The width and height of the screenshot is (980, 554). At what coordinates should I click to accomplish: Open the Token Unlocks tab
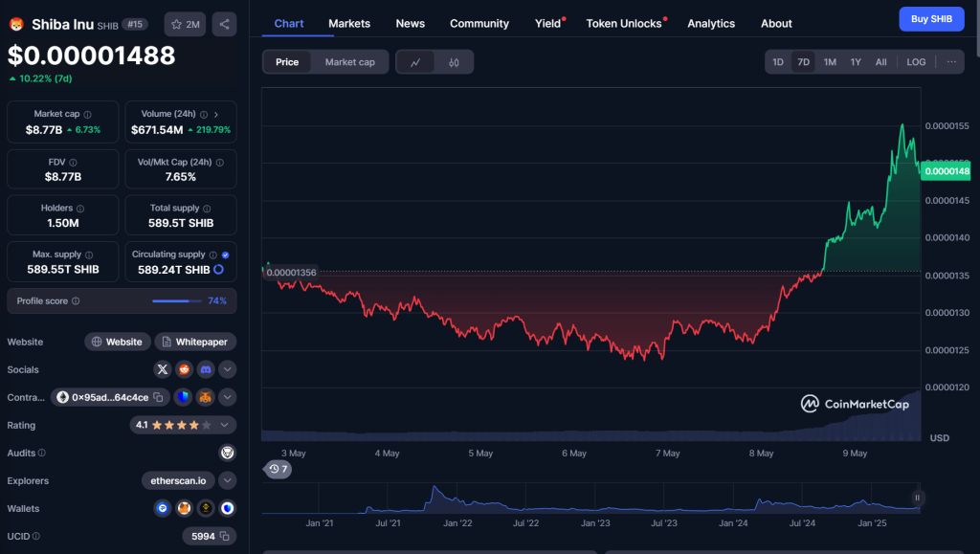click(x=625, y=23)
